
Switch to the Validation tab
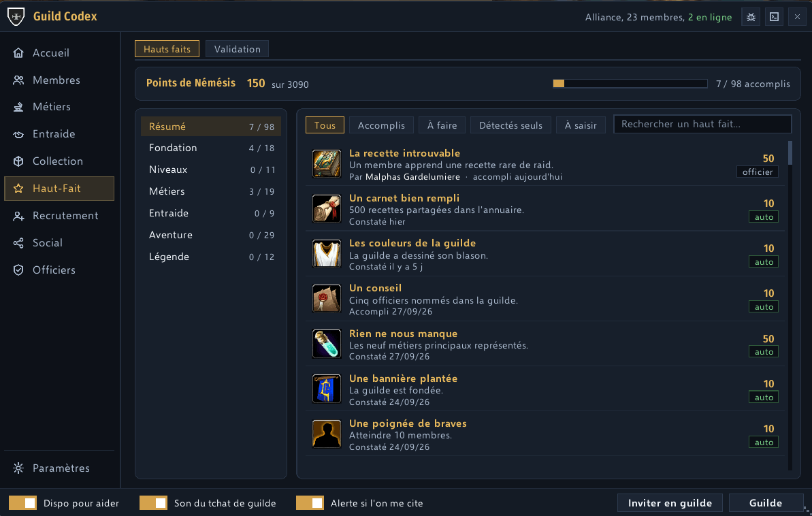[x=237, y=49]
